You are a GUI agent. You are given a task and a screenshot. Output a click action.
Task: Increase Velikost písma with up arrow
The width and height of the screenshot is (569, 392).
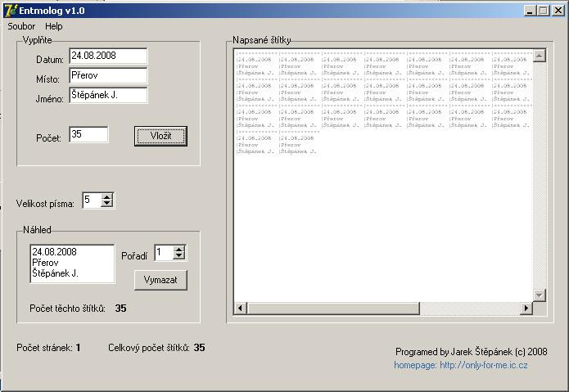pyautogui.click(x=107, y=196)
